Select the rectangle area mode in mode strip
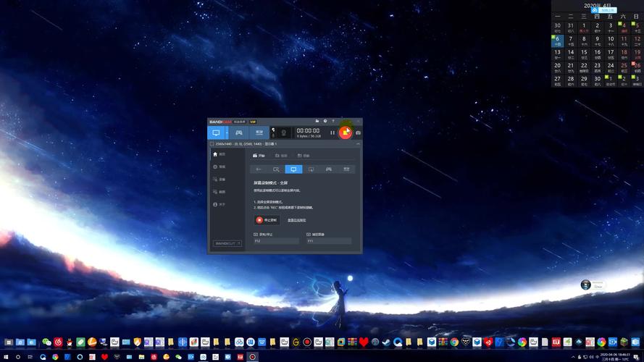The width and height of the screenshot is (644, 362). pyautogui.click(x=276, y=169)
